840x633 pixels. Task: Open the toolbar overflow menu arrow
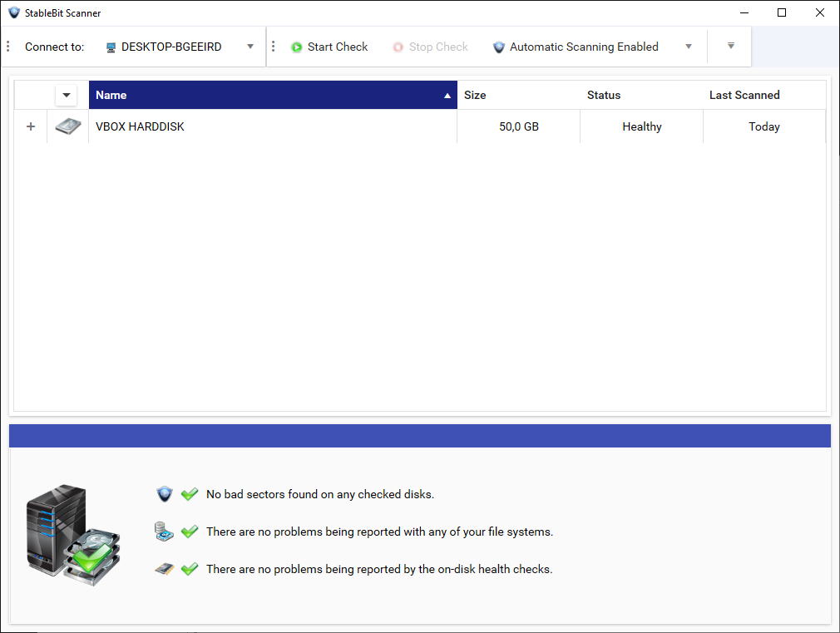pyautogui.click(x=731, y=46)
